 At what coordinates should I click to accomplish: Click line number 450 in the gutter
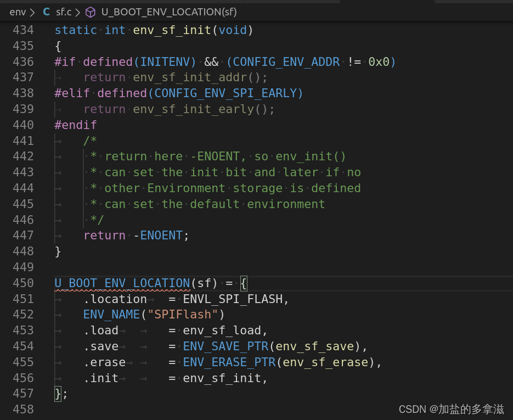point(22,283)
